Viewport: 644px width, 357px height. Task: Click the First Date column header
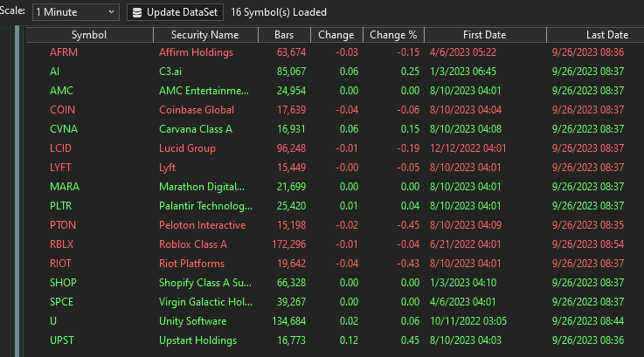pyautogui.click(x=484, y=35)
